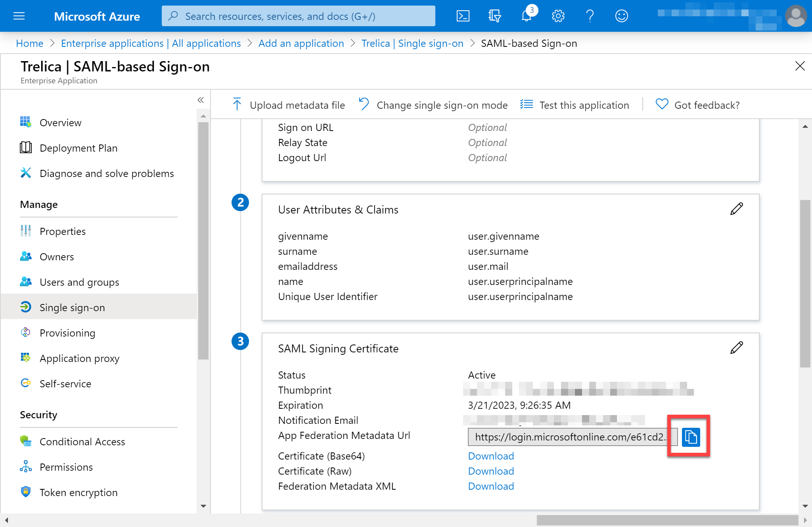
Task: Open the hamburger portal menu
Action: click(x=19, y=16)
